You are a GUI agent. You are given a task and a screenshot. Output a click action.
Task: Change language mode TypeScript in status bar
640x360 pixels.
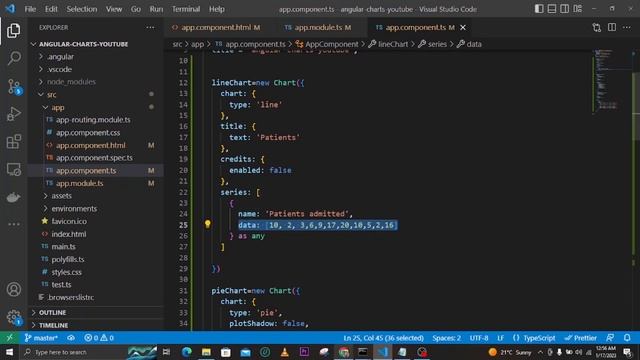tap(539, 338)
